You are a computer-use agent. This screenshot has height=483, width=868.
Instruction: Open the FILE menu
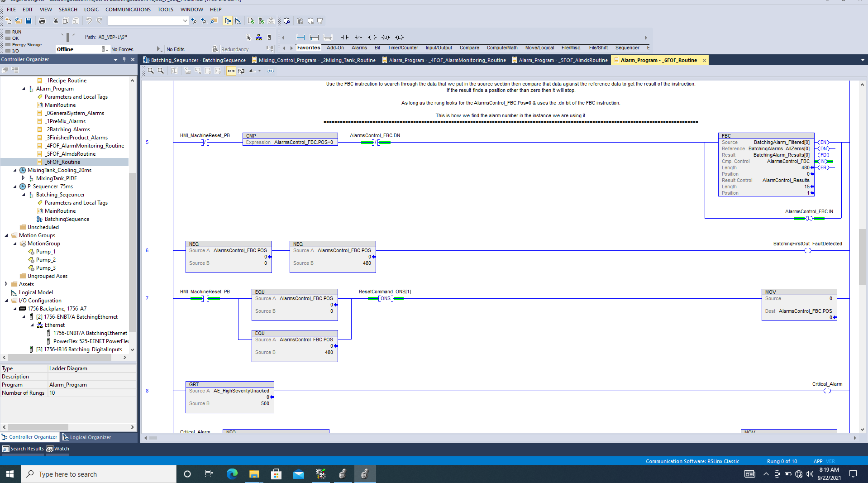[x=11, y=9]
